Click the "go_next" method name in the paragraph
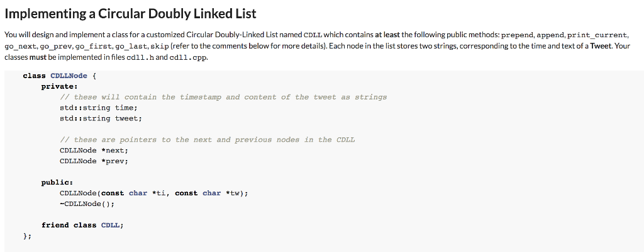Screen dimensions: 644x252 pos(18,47)
